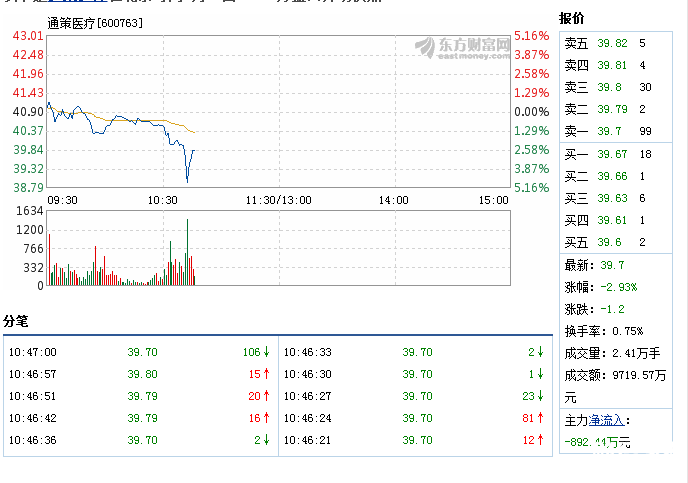Click the tick time 10:46:30
The image size is (688, 483).
coord(308,374)
